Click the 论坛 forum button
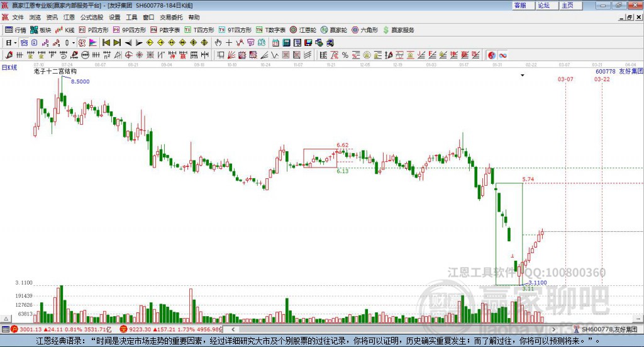 coord(547,5)
